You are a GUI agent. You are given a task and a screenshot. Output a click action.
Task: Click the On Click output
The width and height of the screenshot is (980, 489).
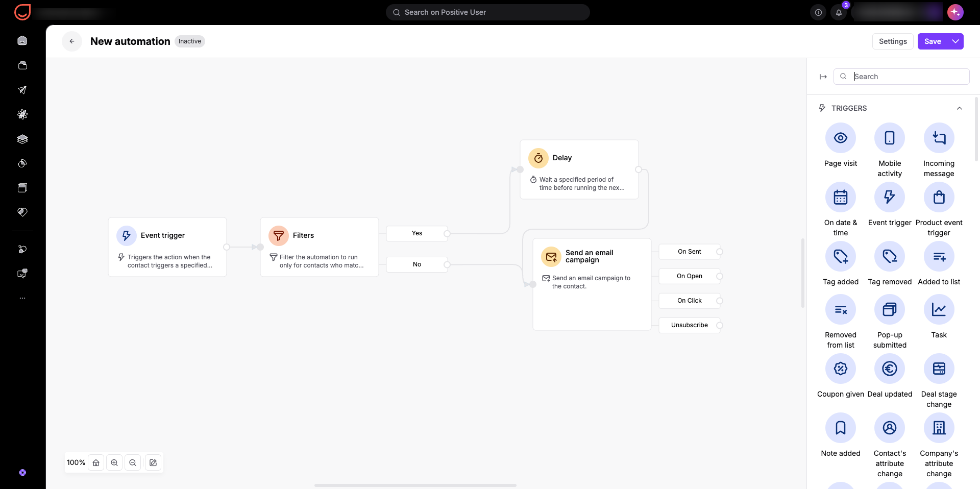(x=690, y=301)
